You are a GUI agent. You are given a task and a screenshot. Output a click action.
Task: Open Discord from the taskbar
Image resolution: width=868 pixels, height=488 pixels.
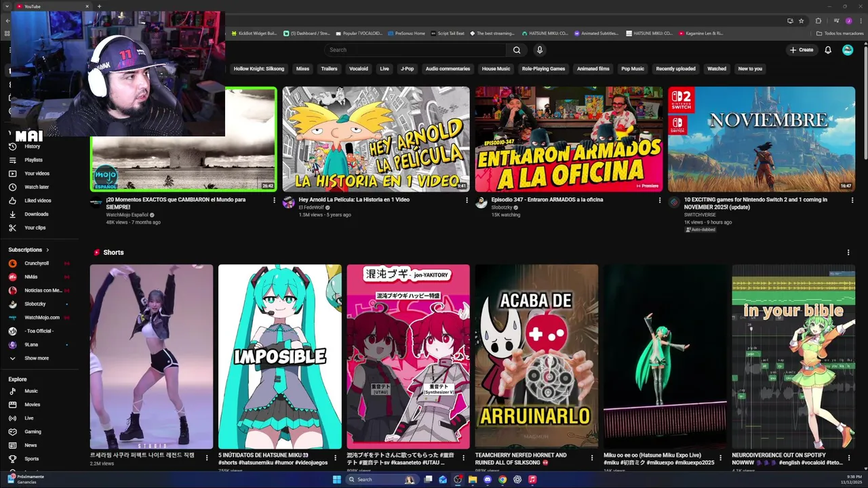point(488,479)
